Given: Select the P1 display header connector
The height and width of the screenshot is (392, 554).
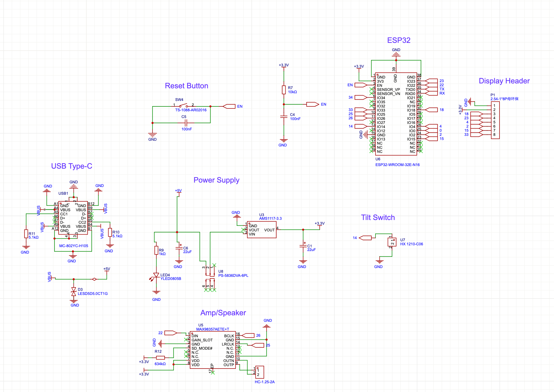Looking at the screenshot, I should tap(495, 120).
